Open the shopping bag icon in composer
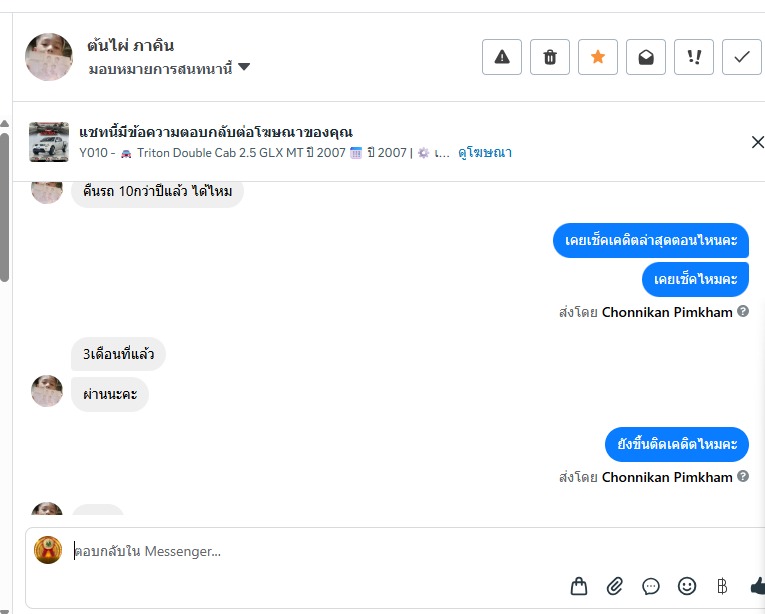 579,586
